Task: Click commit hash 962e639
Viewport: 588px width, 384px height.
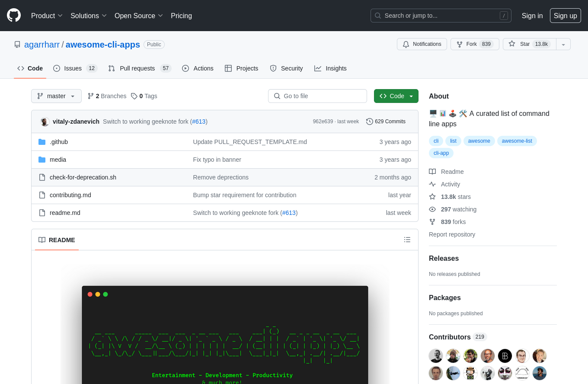Action: pyautogui.click(x=323, y=122)
